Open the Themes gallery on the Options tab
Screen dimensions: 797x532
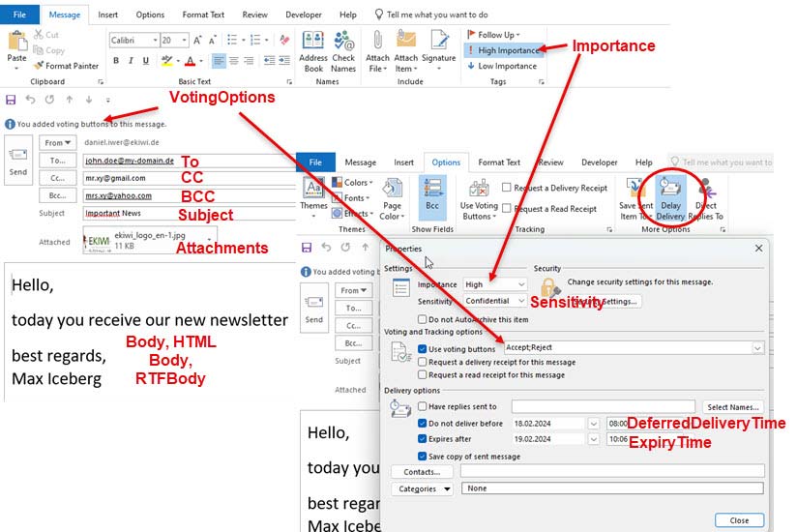(313, 199)
